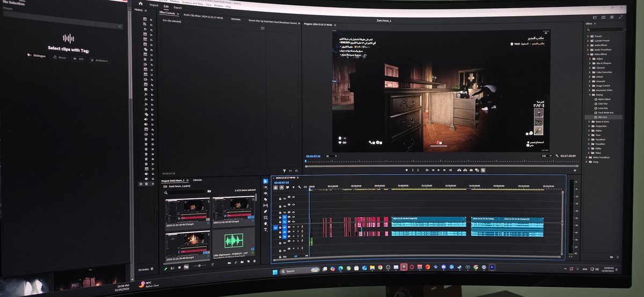Toggle visibility eye of track V5
The height and width of the screenshot is (297, 644).
point(293,197)
